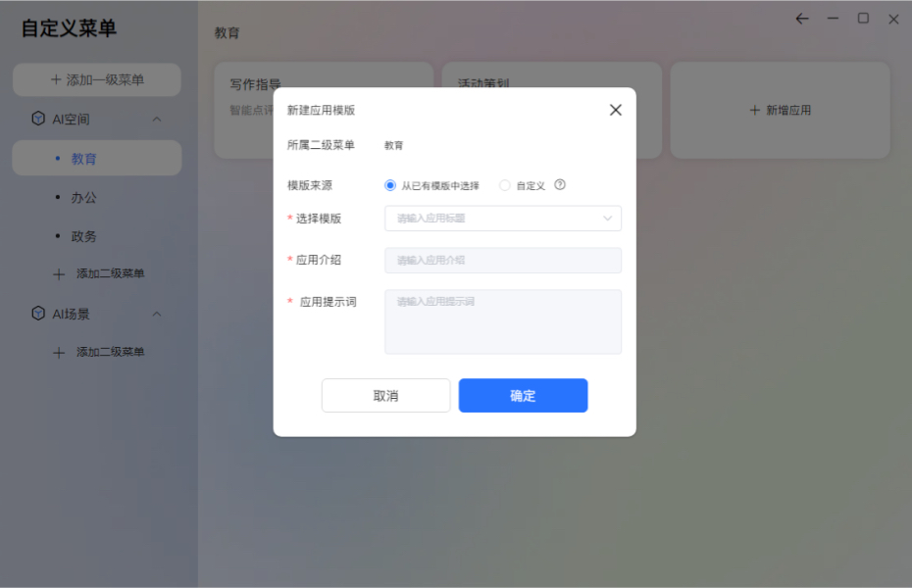
Task: Click the AI空间 cube icon
Action: 38,119
